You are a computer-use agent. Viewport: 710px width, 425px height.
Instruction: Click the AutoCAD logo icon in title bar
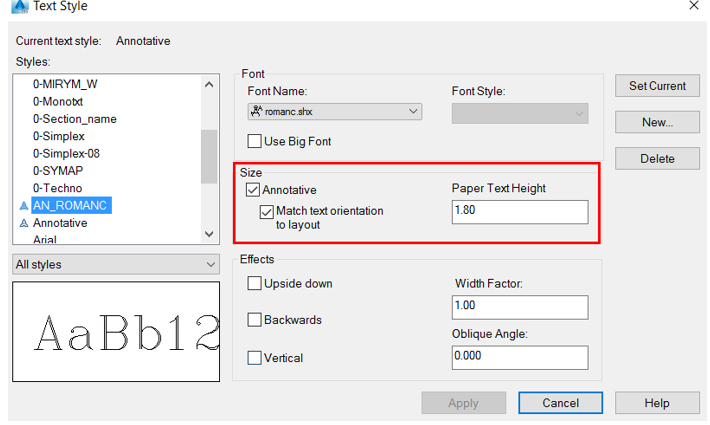pos(17,6)
